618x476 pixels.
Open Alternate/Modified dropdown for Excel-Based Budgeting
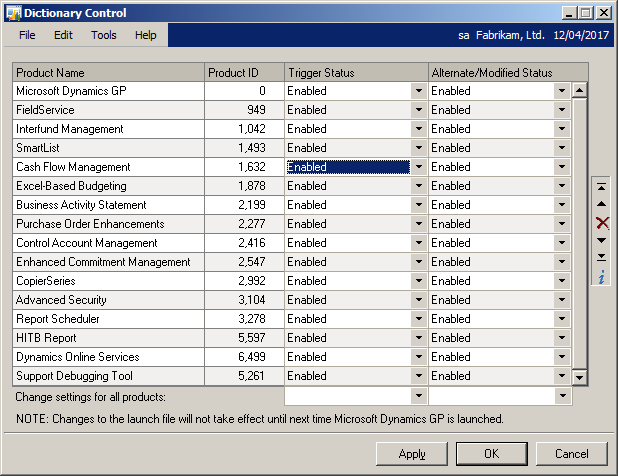click(562, 186)
